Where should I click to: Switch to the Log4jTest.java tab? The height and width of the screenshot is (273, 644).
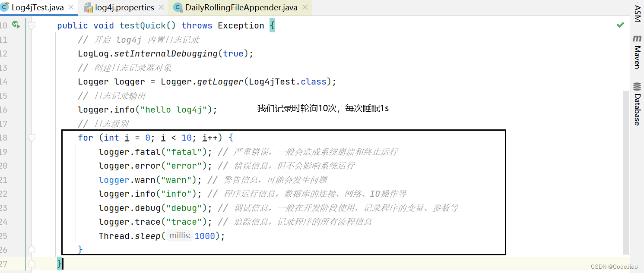tap(38, 7)
